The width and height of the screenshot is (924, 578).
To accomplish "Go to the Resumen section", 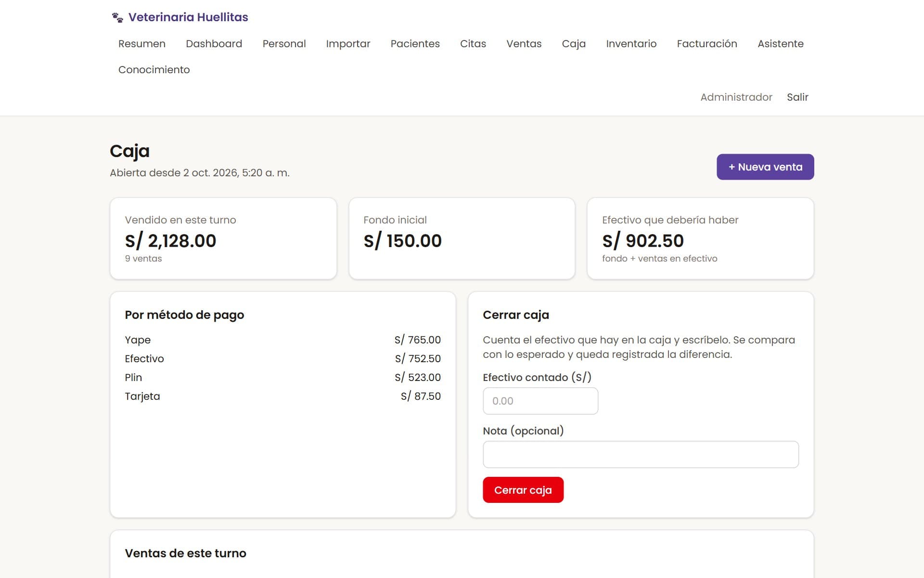I will coord(142,44).
